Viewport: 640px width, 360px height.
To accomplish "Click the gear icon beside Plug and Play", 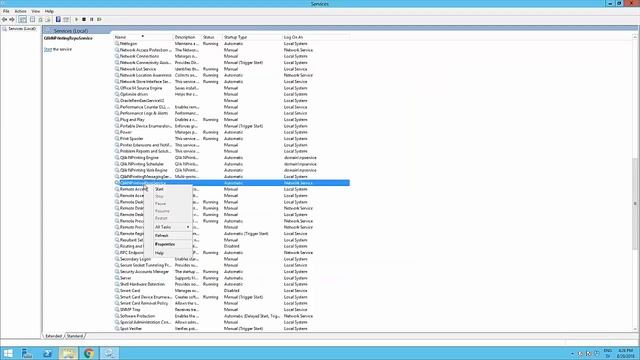I will coord(117,120).
